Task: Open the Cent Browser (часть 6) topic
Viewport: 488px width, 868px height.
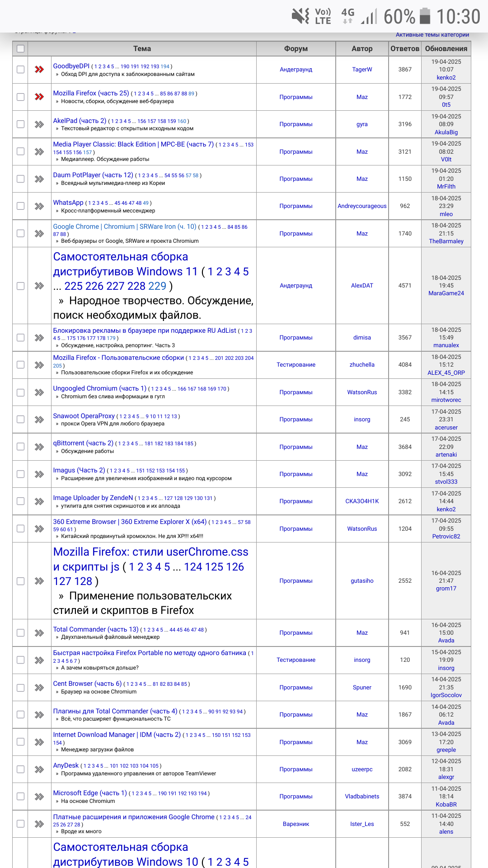Action: pyautogui.click(x=87, y=684)
